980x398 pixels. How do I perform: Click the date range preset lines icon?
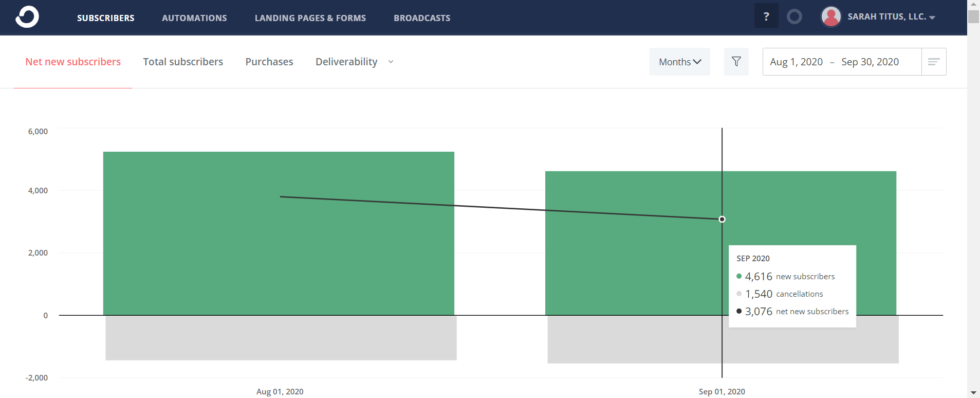point(934,62)
